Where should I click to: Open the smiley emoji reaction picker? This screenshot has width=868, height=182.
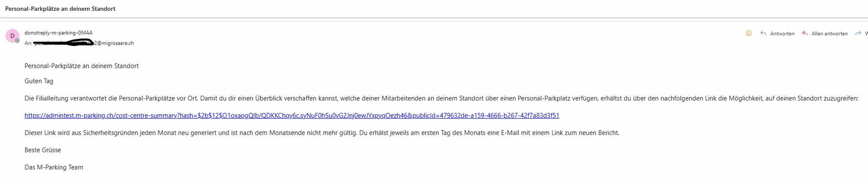click(749, 33)
